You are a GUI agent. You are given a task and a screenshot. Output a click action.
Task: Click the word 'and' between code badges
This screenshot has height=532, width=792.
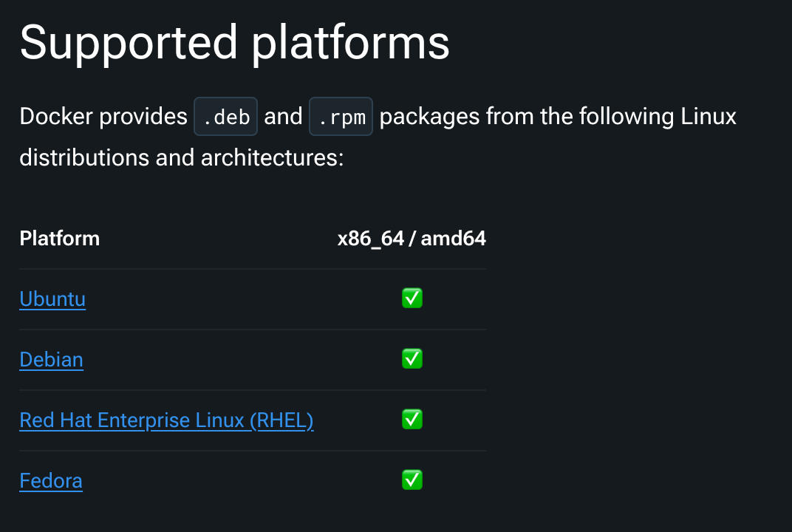point(284,117)
